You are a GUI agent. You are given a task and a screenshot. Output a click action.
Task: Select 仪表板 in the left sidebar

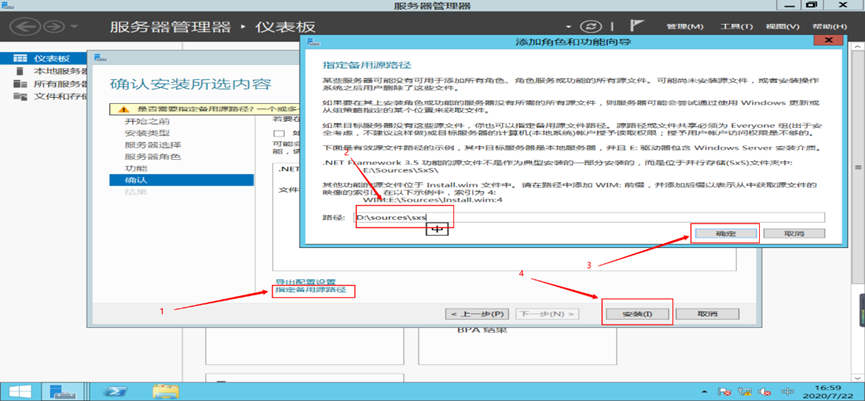[x=44, y=58]
